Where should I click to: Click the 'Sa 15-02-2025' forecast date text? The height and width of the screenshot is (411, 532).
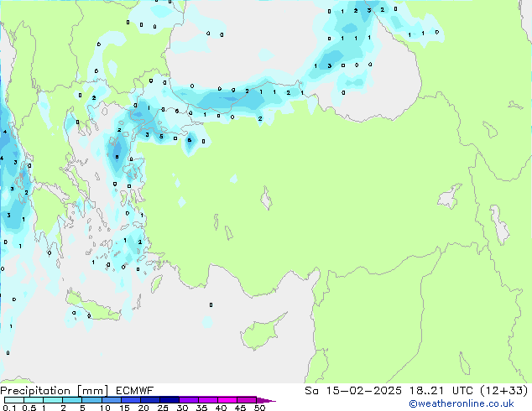[x=353, y=391]
